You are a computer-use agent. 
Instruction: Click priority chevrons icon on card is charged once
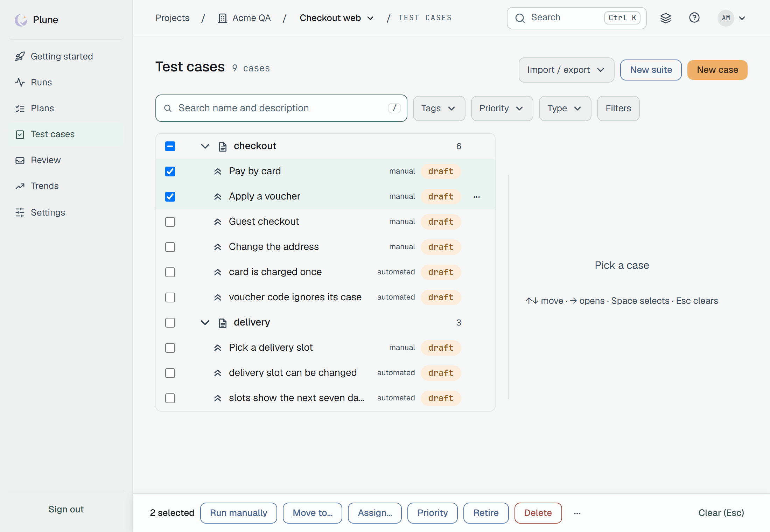click(218, 272)
